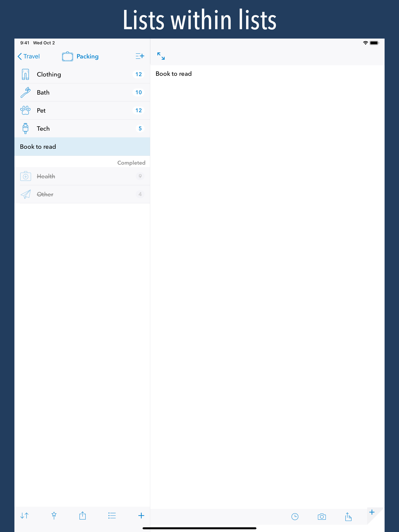Screen dimensions: 399x532
Task: Tap the share icon in left toolbar
Action: pos(83,515)
